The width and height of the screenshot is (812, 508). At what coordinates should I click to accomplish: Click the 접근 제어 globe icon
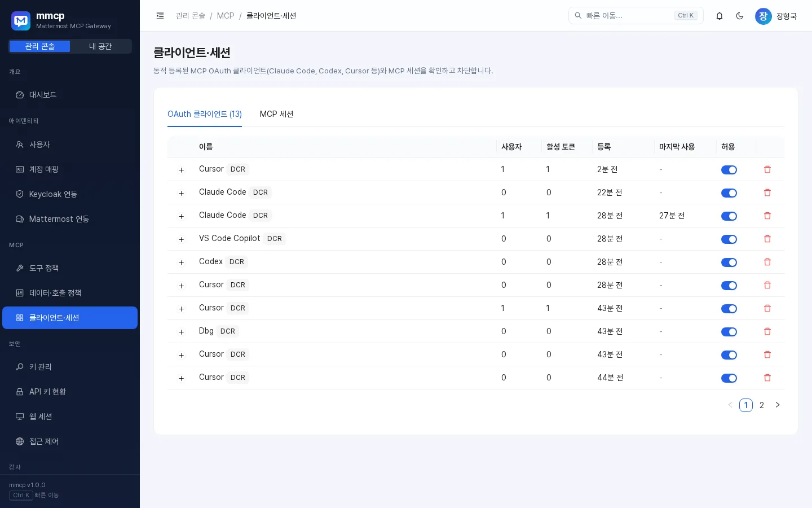[20, 441]
